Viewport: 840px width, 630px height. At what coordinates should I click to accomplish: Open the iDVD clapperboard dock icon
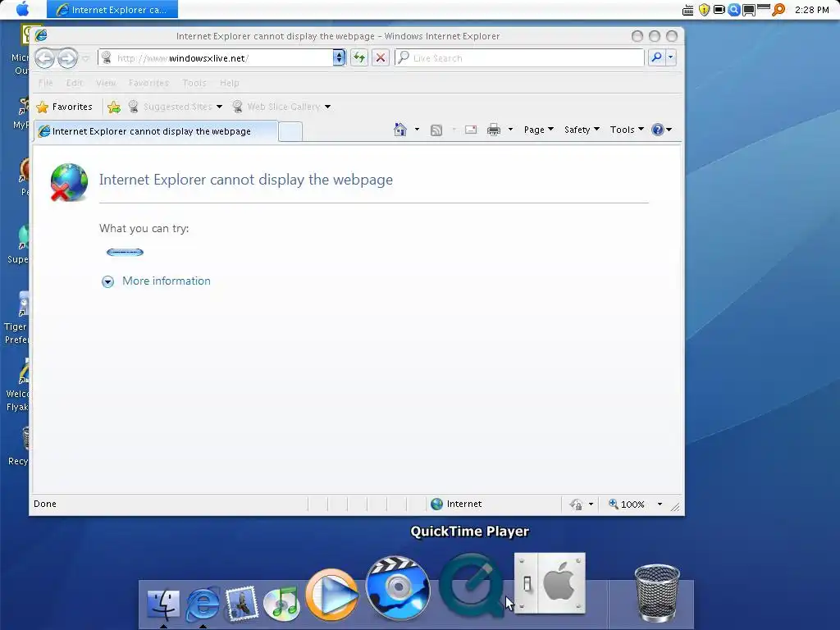click(398, 587)
